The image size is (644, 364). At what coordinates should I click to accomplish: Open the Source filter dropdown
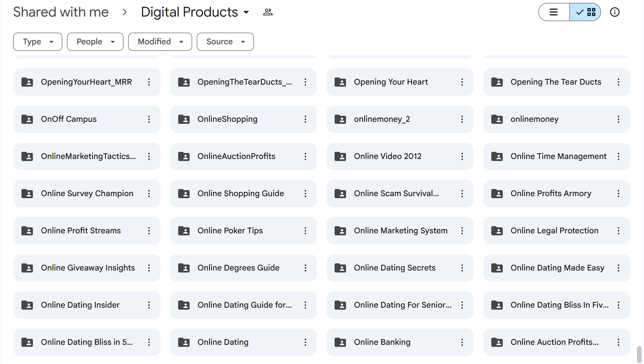225,42
